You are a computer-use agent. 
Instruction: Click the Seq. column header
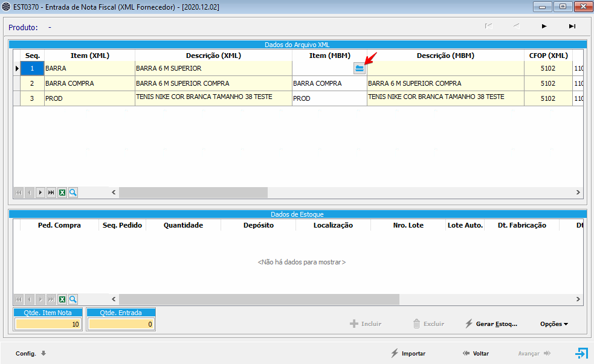[x=32, y=56]
